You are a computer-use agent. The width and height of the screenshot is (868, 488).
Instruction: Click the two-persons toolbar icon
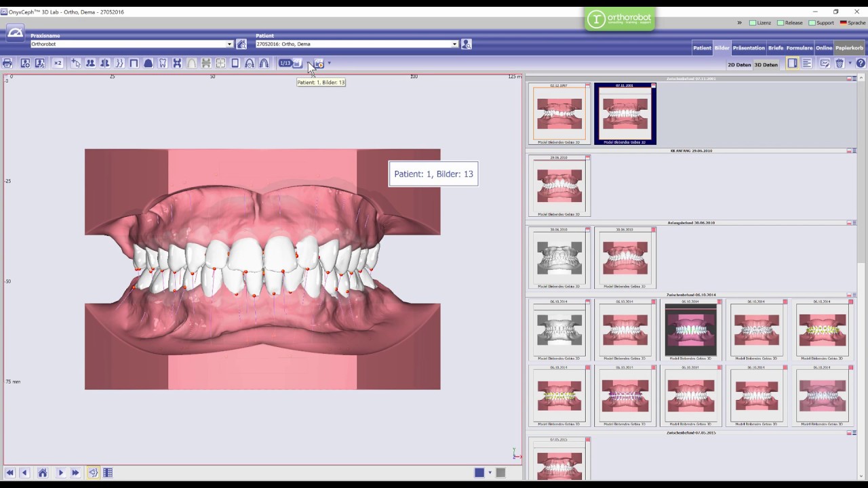[90, 63]
